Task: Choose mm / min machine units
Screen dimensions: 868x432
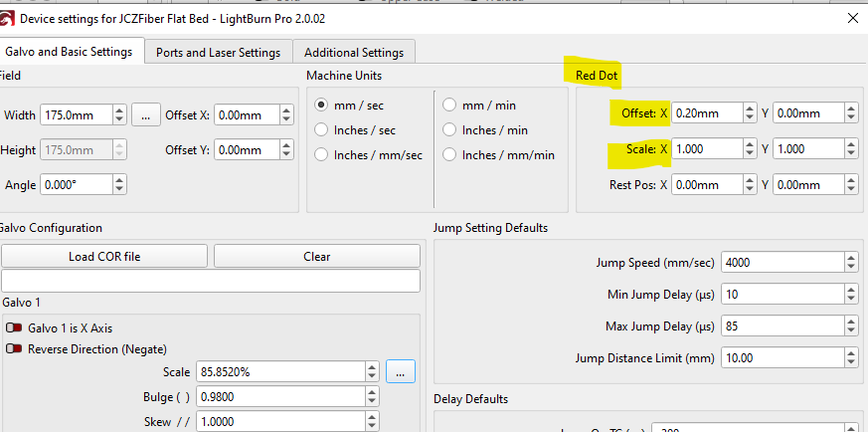Action: pos(449,105)
